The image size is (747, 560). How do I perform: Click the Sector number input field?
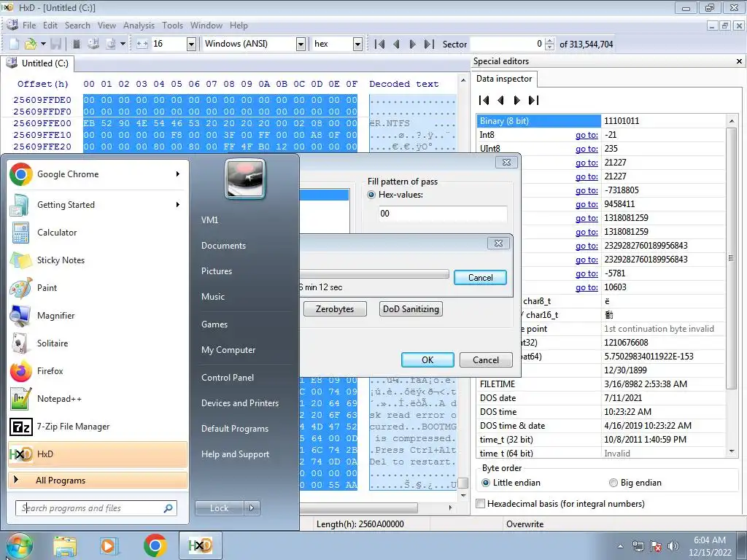(507, 44)
